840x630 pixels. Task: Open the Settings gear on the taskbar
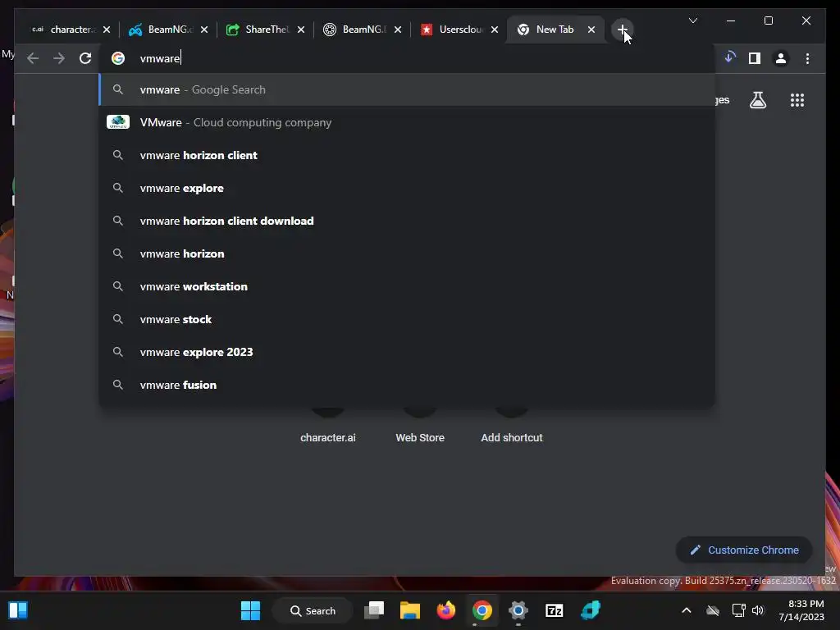pyautogui.click(x=518, y=610)
